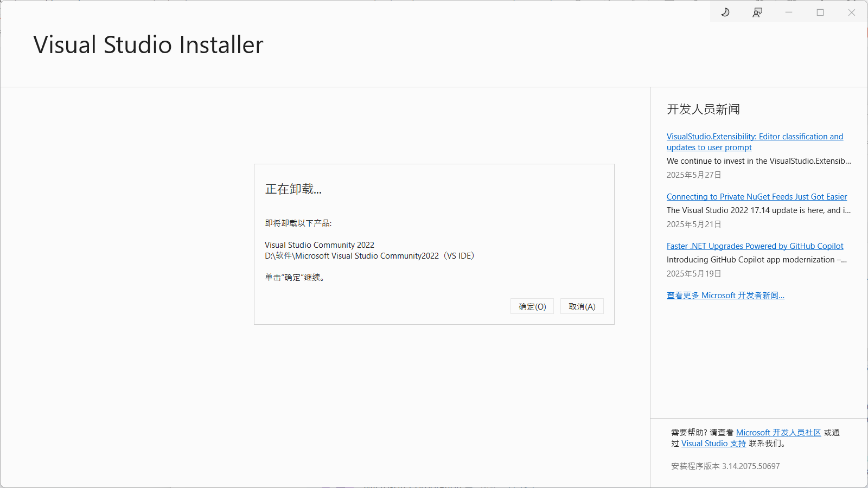Minimize the Visual Studio Installer window
Screen dimensions: 868x488
coord(789,12)
